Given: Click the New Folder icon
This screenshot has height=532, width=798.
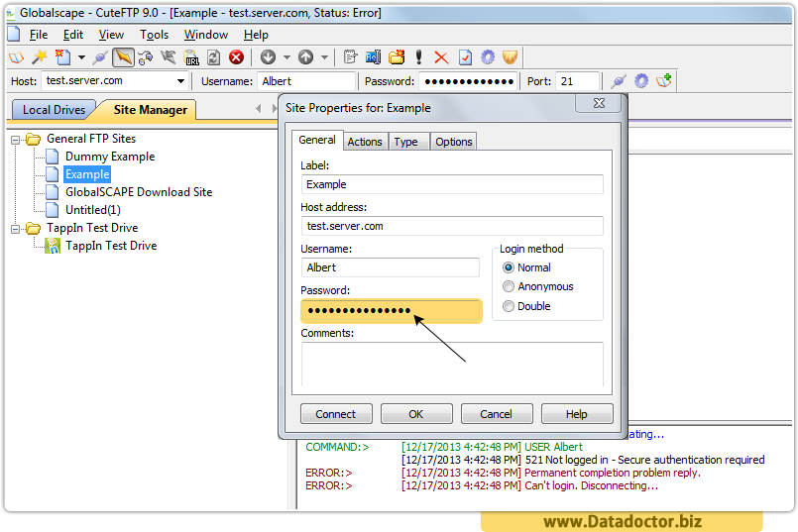Looking at the screenshot, I should pyautogui.click(x=397, y=57).
